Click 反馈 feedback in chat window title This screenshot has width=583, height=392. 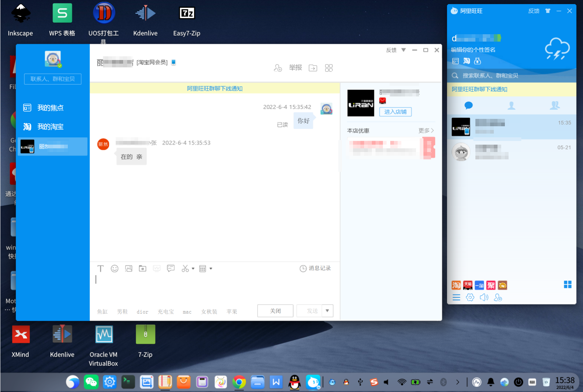[391, 50]
